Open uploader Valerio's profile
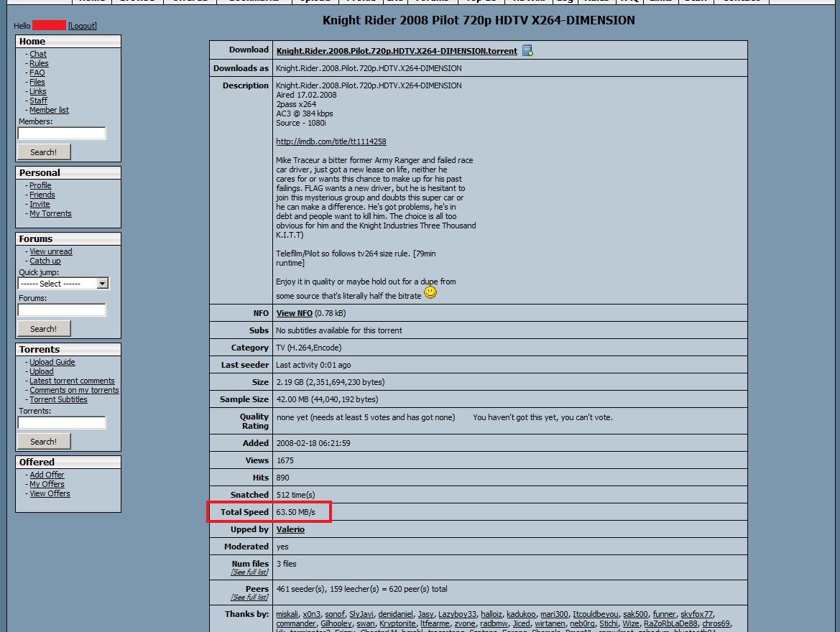This screenshot has width=840, height=632. 290,529
